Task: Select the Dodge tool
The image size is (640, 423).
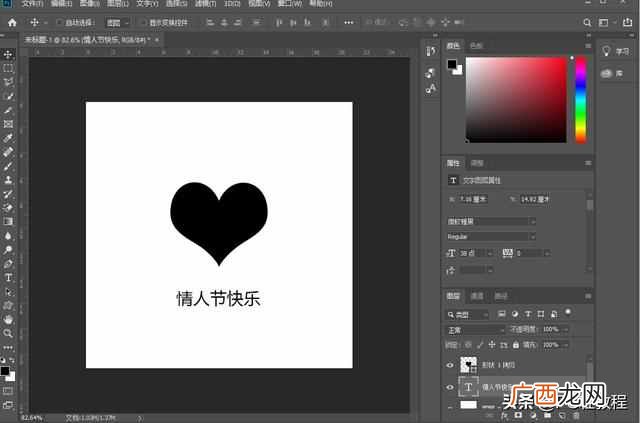Action: click(x=8, y=249)
